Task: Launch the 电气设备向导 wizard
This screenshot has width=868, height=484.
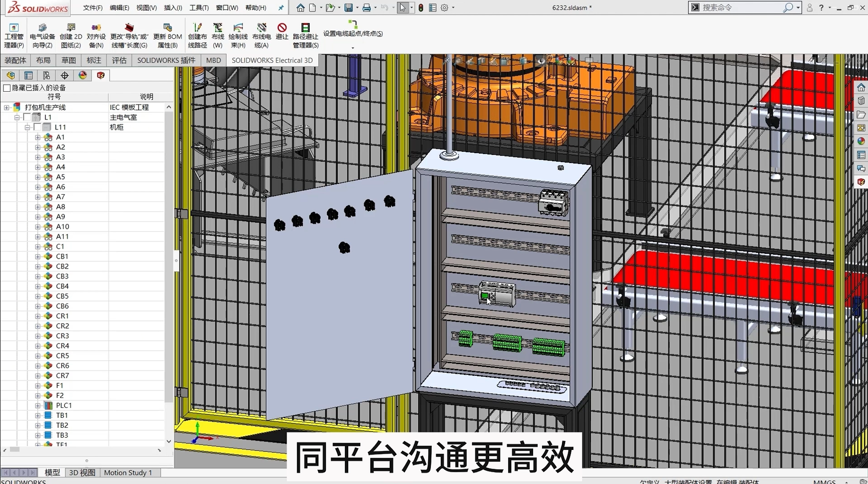Action: point(42,36)
